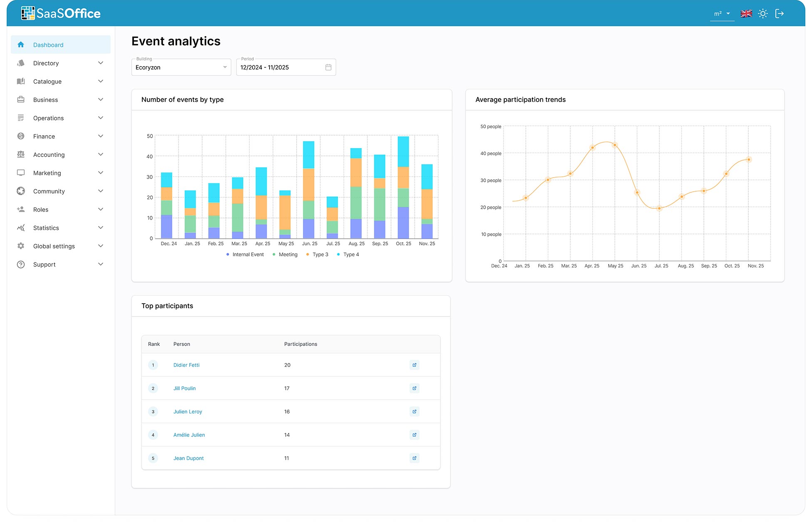Expand the Directory menu chevron
The height and width of the screenshot is (529, 812).
click(101, 63)
